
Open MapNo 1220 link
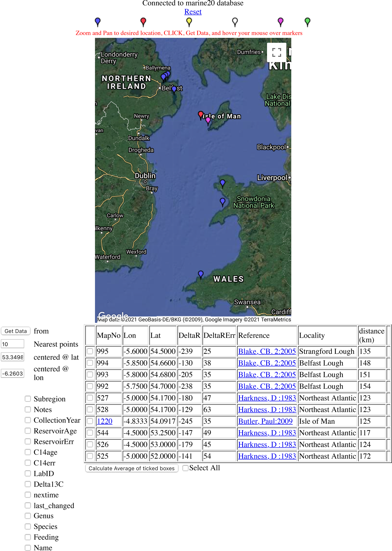click(x=105, y=421)
